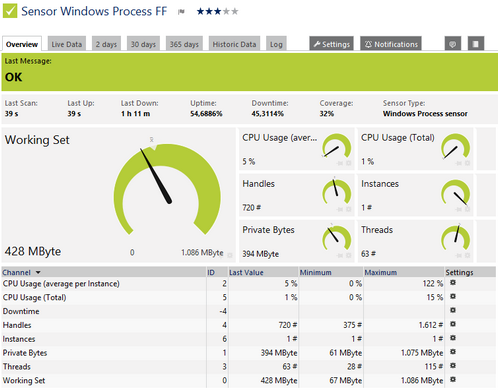Click gear icon in the Threads gauge tile

(x=467, y=255)
